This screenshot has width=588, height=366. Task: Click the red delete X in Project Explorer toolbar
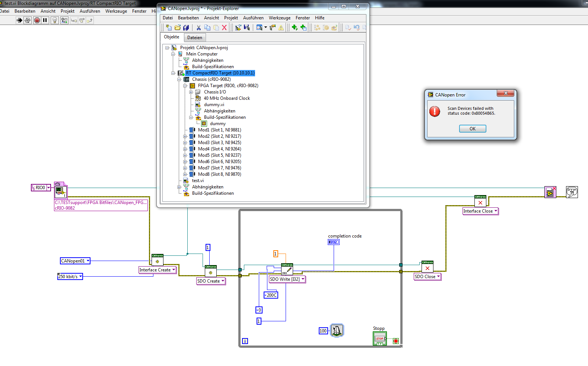224,28
